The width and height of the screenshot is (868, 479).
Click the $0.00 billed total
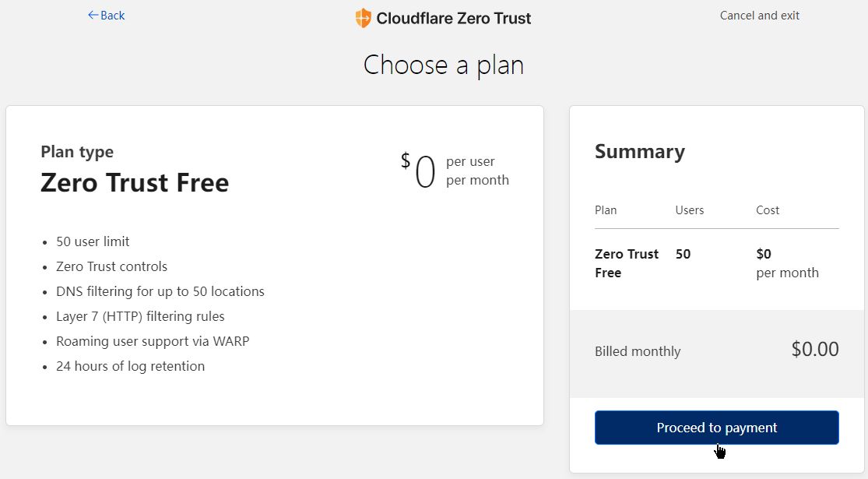(814, 349)
